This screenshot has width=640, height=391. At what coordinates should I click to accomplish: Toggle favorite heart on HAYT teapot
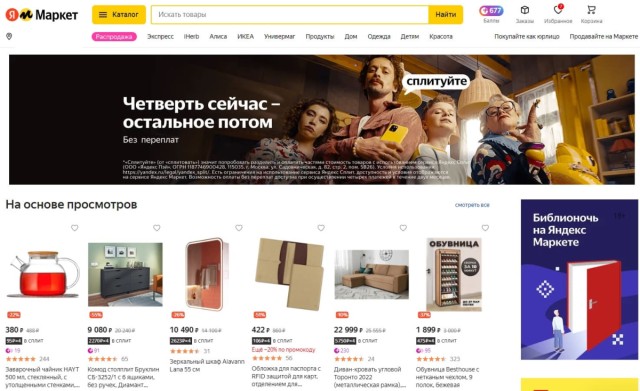pos(74,228)
